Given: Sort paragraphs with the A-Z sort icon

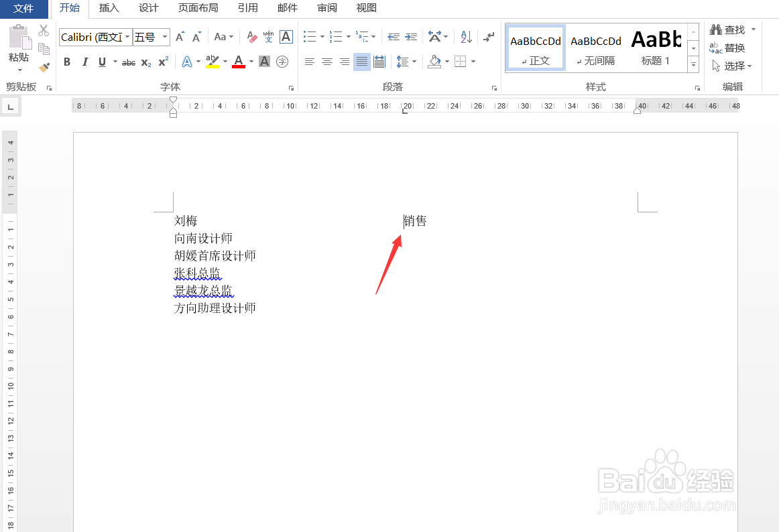Looking at the screenshot, I should 465,36.
